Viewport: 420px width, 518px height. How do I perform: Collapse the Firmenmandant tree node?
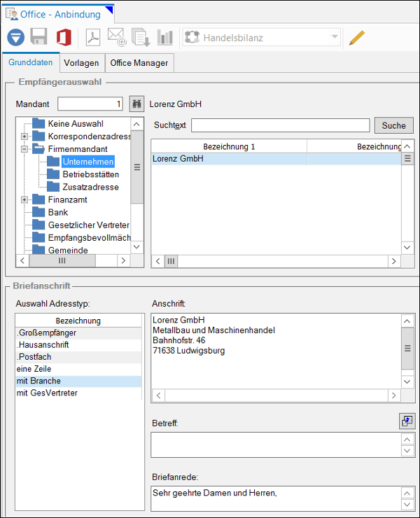(24, 149)
